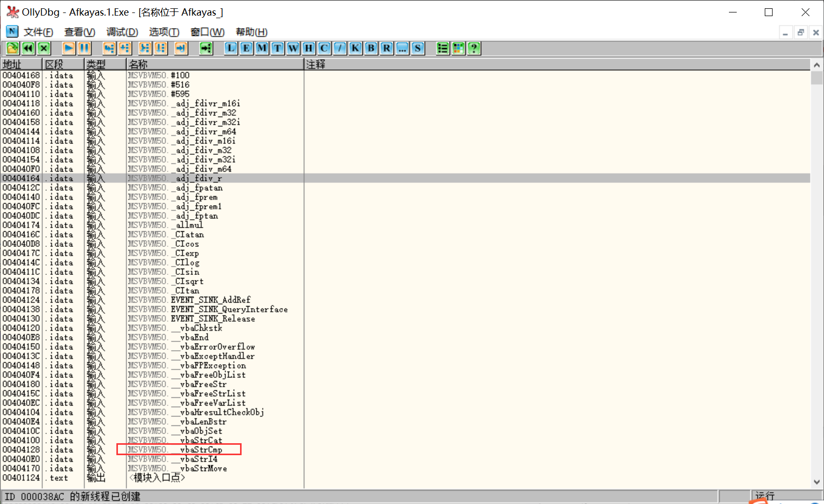Viewport: 824px width, 504px height.
Task: Click the Restart program rewind icon
Action: point(28,48)
